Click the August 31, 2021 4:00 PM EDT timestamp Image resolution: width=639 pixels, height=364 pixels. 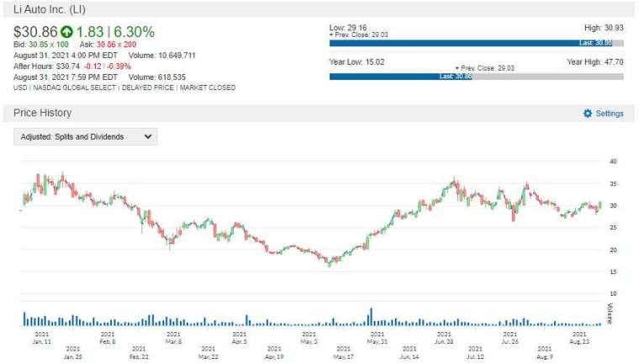66,55
